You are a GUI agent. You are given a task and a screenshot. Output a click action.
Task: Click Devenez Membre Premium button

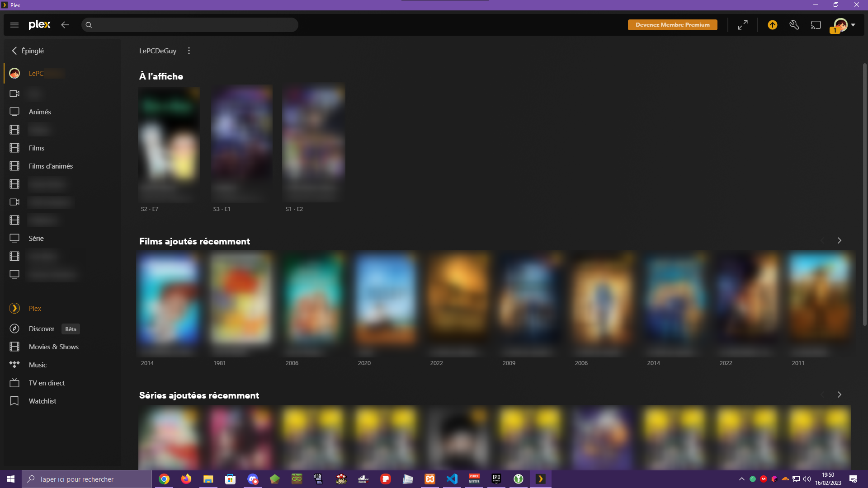click(672, 25)
